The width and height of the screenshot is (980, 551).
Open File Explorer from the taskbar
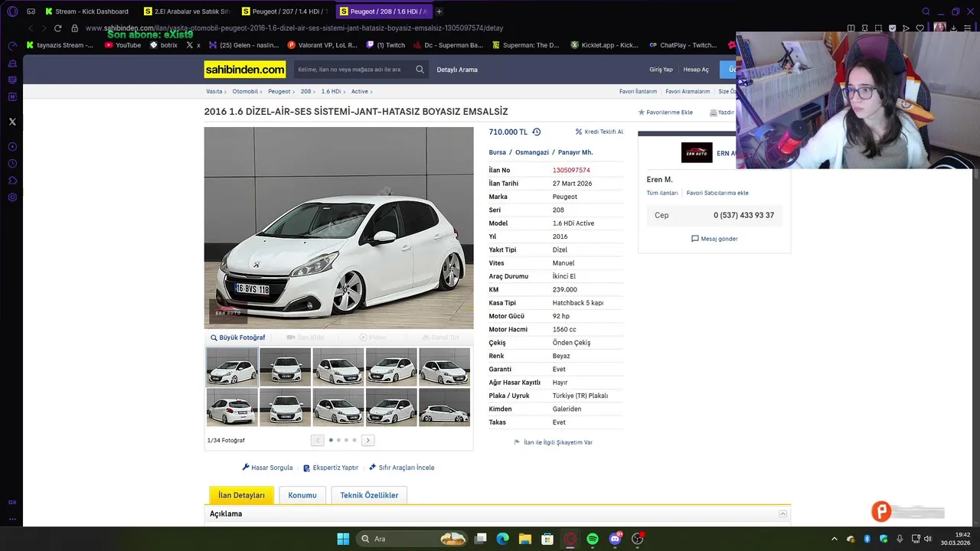(x=525, y=539)
